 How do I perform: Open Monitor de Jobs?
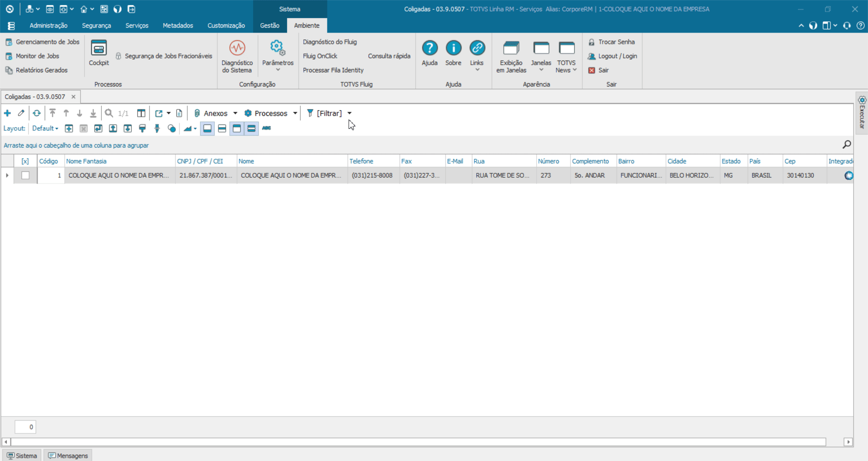point(32,56)
